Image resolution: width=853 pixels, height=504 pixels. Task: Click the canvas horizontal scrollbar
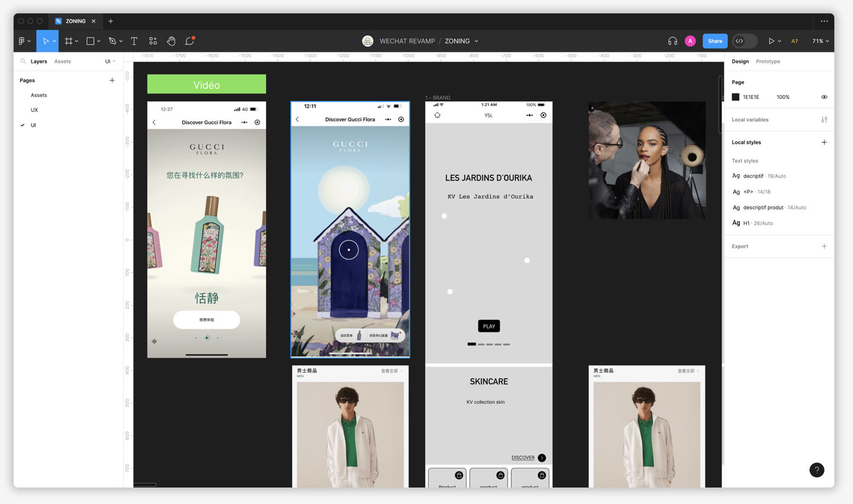[x=145, y=484]
